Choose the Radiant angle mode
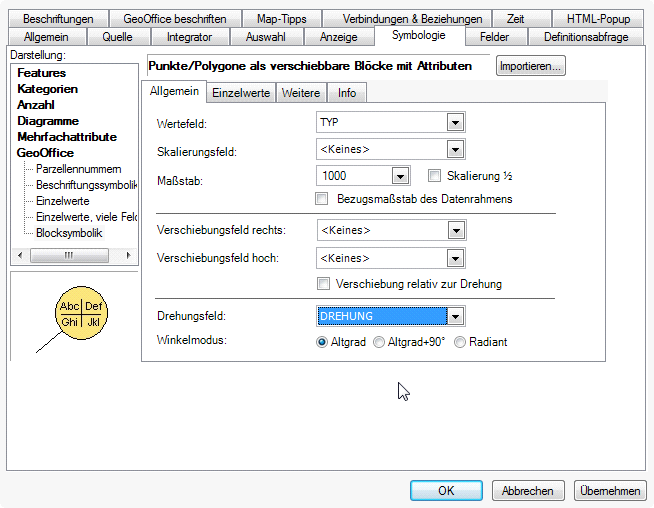Image resolution: width=654 pixels, height=508 pixels. pyautogui.click(x=460, y=342)
